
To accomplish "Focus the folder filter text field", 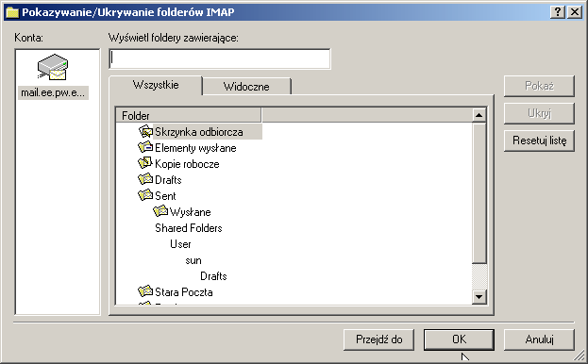I will tap(220, 58).
